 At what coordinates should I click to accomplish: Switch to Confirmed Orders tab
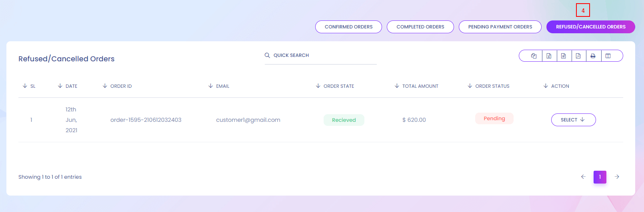click(348, 27)
